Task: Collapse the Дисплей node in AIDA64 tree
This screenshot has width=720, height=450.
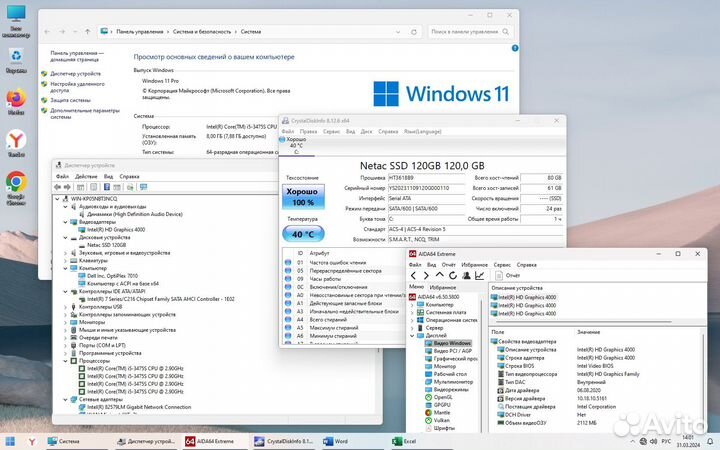Action: tap(412, 336)
